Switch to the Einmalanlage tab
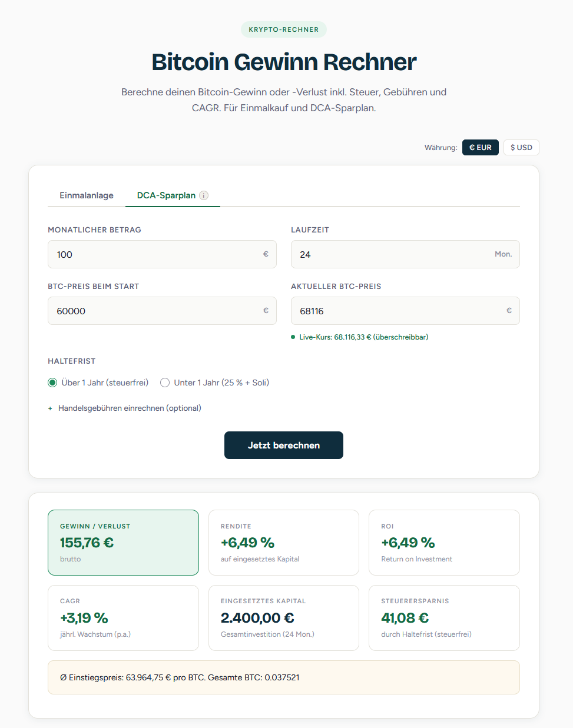The width and height of the screenshot is (573, 728). 87,195
